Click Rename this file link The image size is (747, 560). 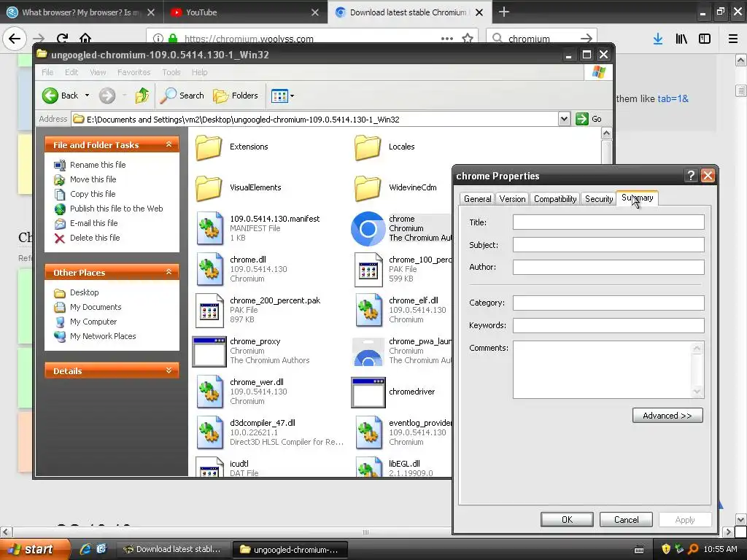point(98,165)
